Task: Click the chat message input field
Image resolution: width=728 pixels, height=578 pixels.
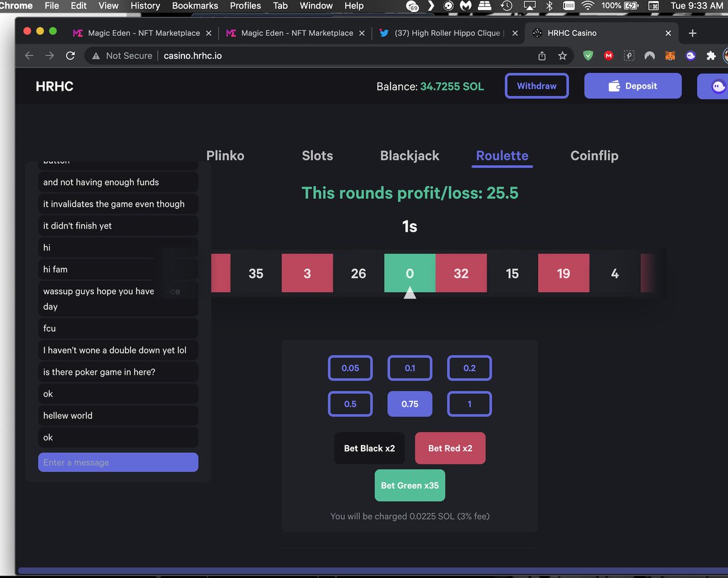Action: (118, 462)
